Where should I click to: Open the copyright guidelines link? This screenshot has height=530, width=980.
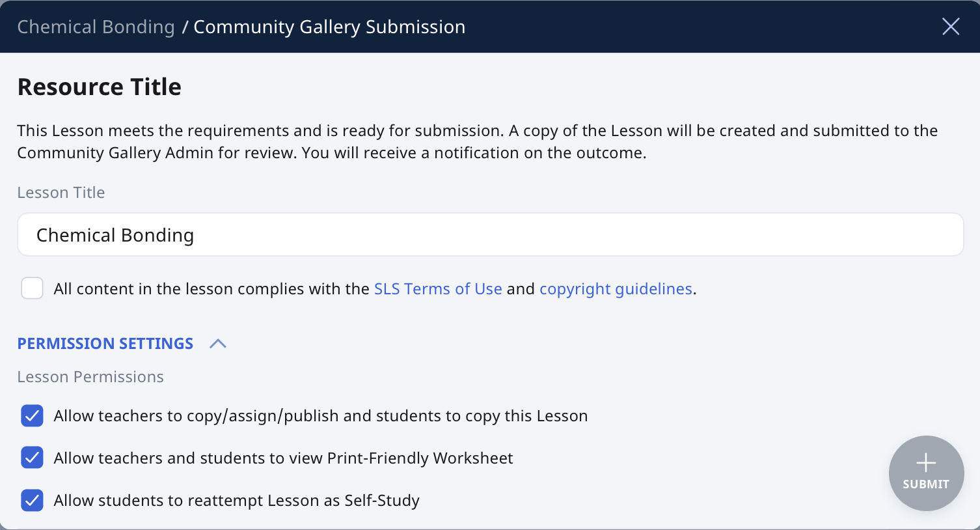click(x=616, y=288)
